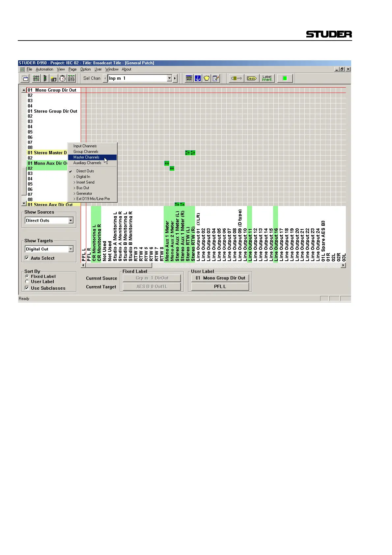Click the green square indicator button
This screenshot has width=392, height=555.
(285, 78)
